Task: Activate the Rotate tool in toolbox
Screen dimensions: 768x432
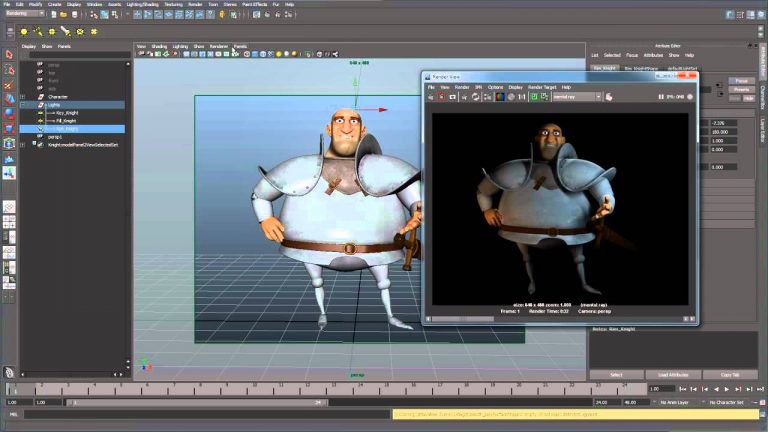Action: 9,114
